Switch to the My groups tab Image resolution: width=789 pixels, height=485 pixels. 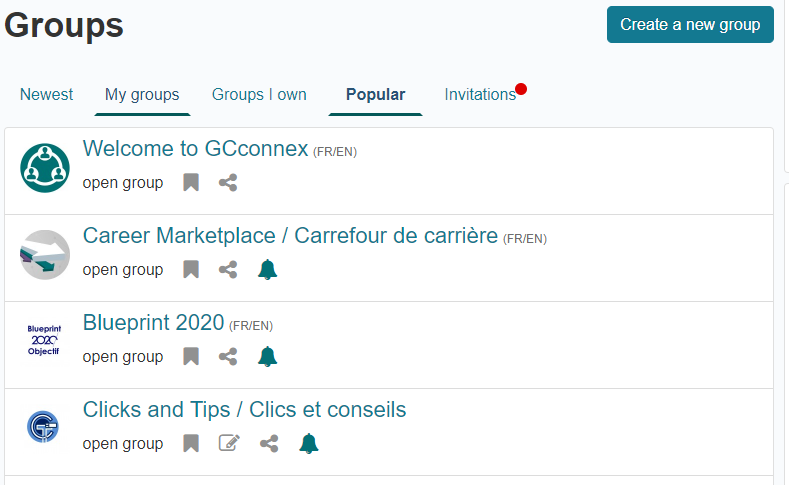pos(142,95)
